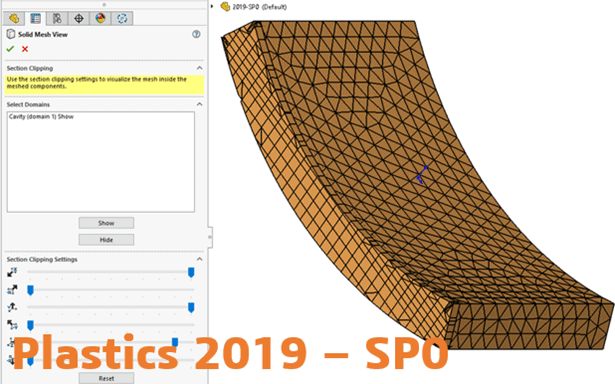Click inside the Select Domains list box
This screenshot has height=384, width=615.
click(101, 162)
